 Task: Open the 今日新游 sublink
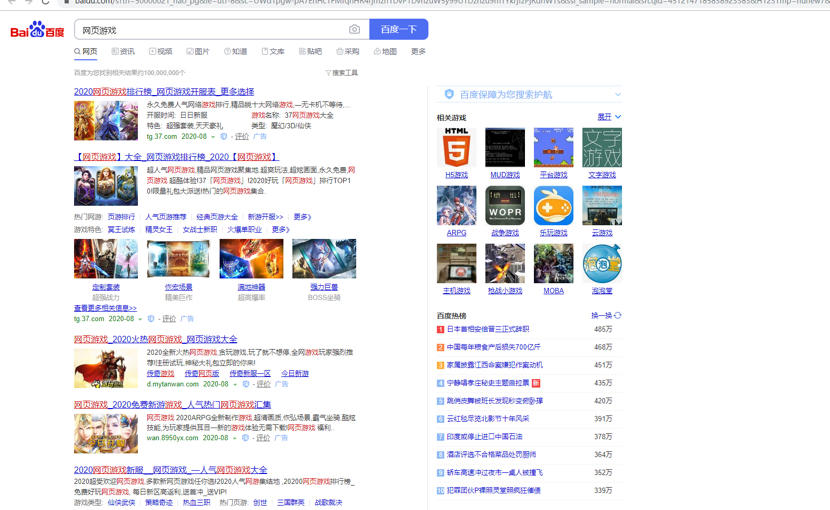click(295, 373)
